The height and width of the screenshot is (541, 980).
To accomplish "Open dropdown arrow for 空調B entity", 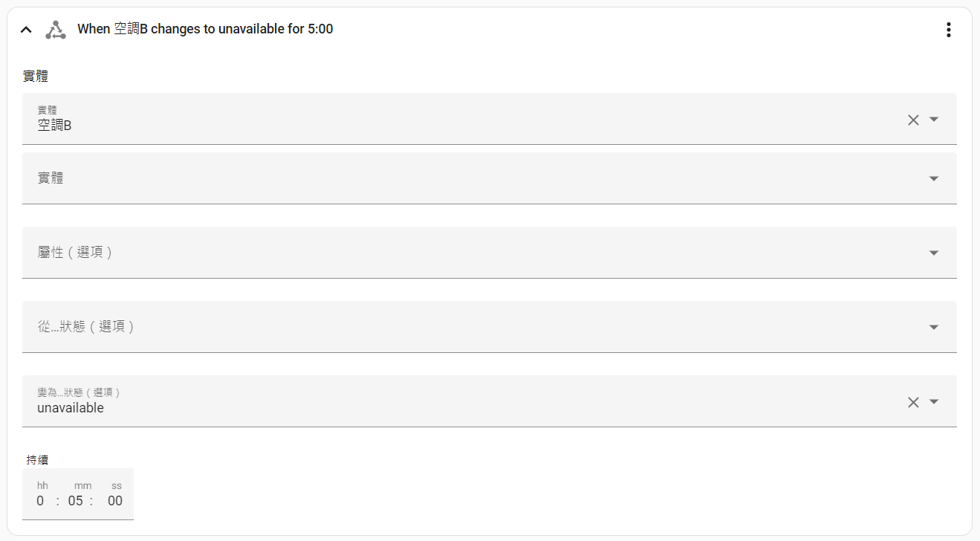I will pyautogui.click(x=934, y=120).
